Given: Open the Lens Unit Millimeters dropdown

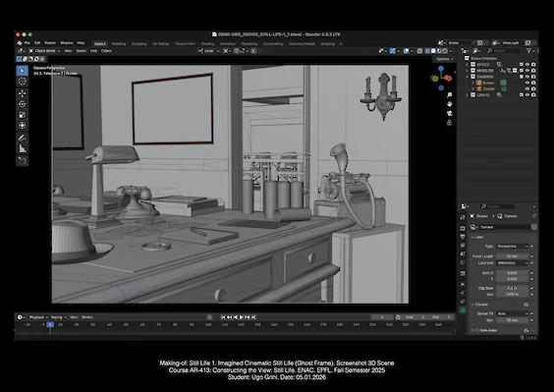Looking at the screenshot, I should point(513,263).
